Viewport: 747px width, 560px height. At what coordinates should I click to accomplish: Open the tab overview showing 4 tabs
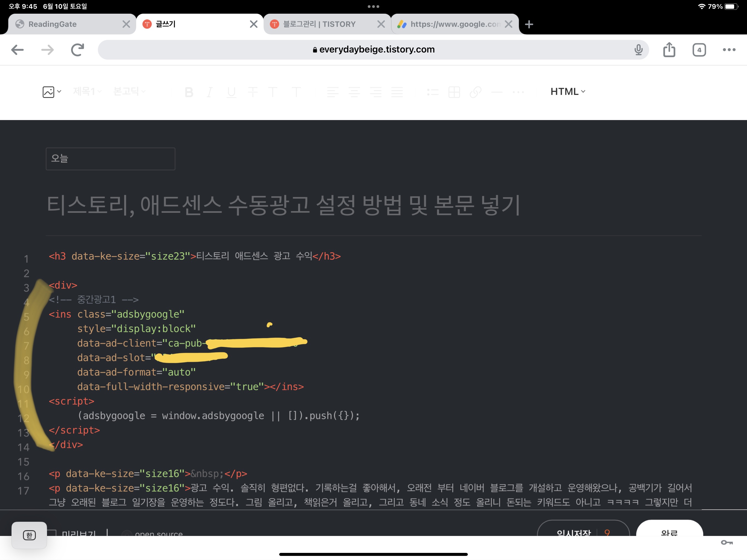[x=699, y=50]
